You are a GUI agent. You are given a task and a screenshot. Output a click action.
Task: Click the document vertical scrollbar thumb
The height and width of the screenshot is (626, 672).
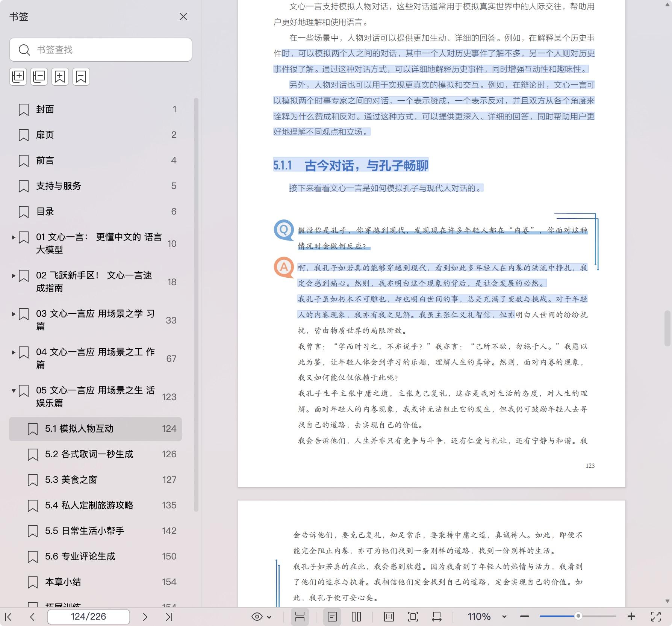pyautogui.click(x=667, y=328)
